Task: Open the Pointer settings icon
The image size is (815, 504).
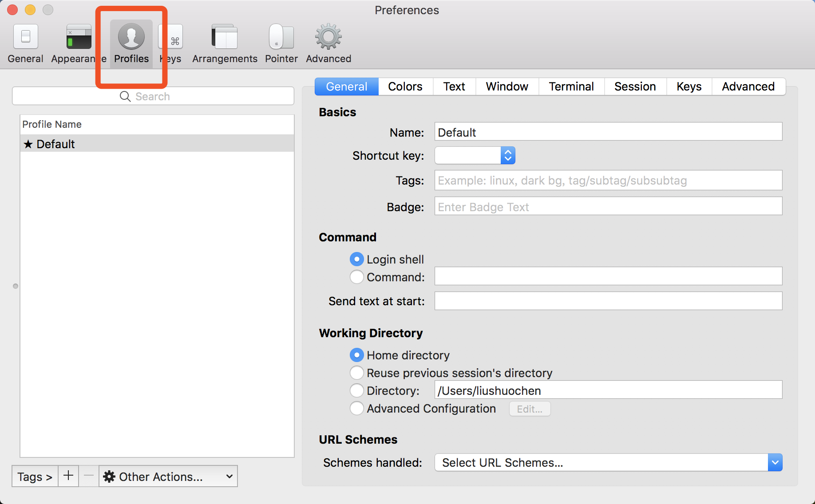Action: pos(281,42)
